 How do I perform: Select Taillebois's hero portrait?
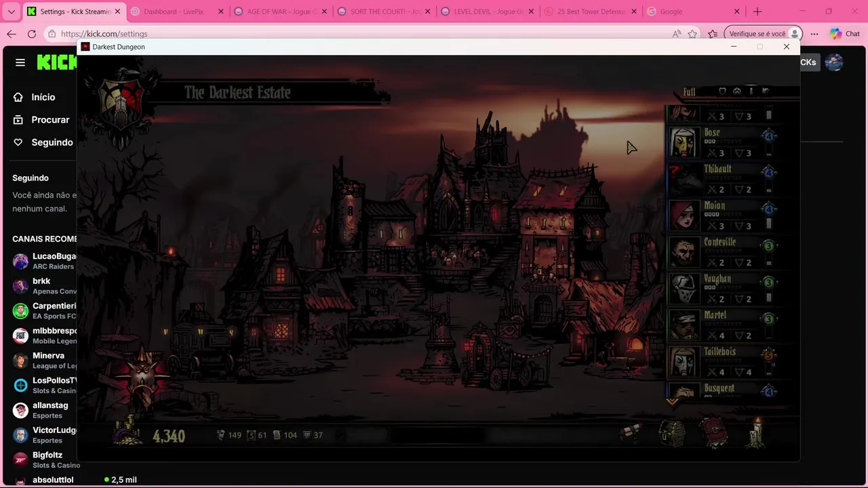pos(684,362)
